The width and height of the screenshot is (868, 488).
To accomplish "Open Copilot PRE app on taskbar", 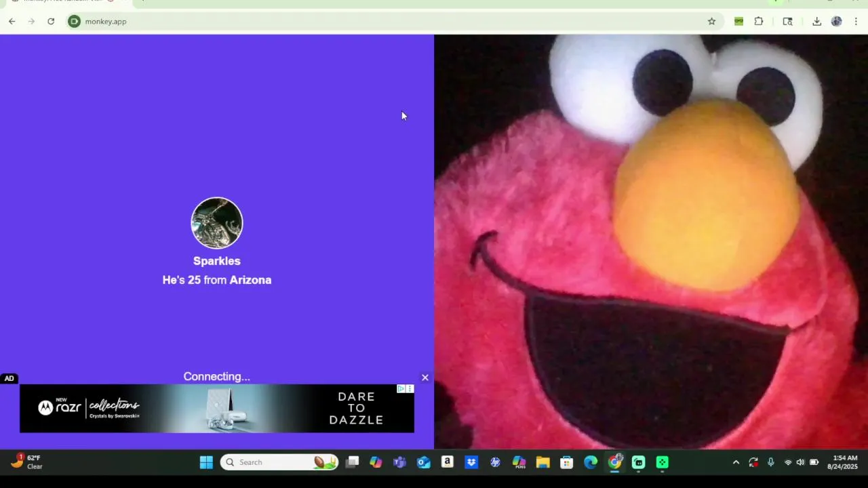I will [x=519, y=462].
